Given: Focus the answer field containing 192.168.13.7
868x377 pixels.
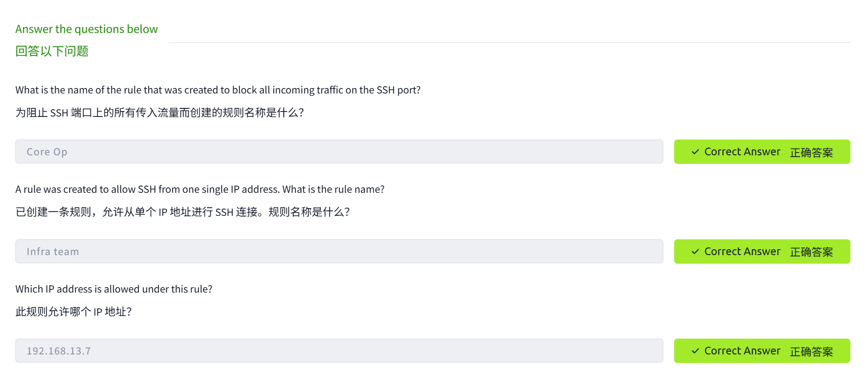Looking at the screenshot, I should (339, 351).
